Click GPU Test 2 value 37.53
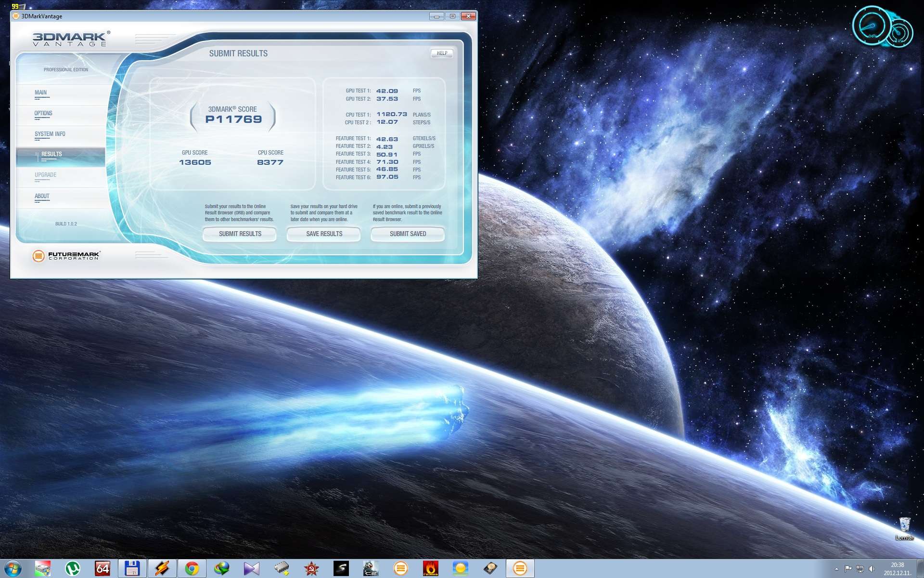 point(387,99)
